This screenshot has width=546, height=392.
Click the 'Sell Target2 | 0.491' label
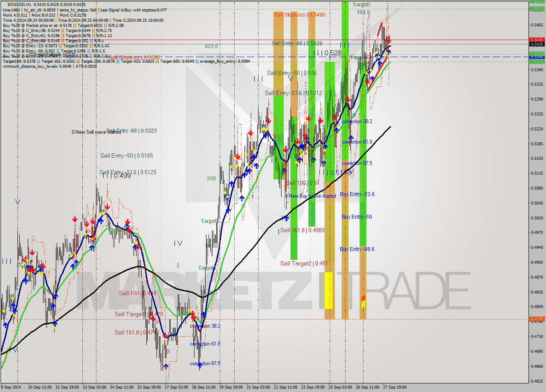click(304, 263)
